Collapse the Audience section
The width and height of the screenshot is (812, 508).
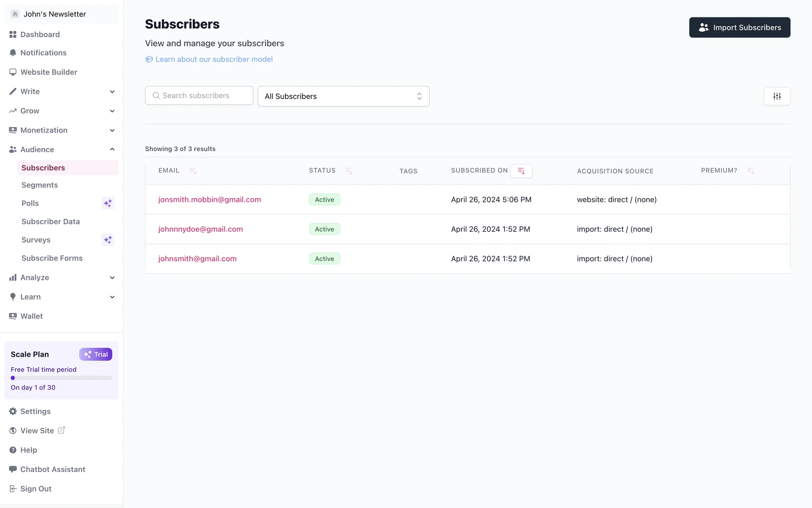[112, 149]
